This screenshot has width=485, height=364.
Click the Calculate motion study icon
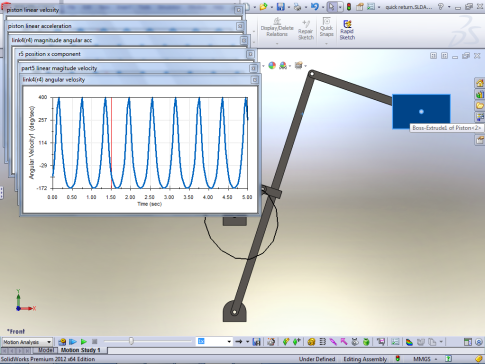click(x=62, y=342)
